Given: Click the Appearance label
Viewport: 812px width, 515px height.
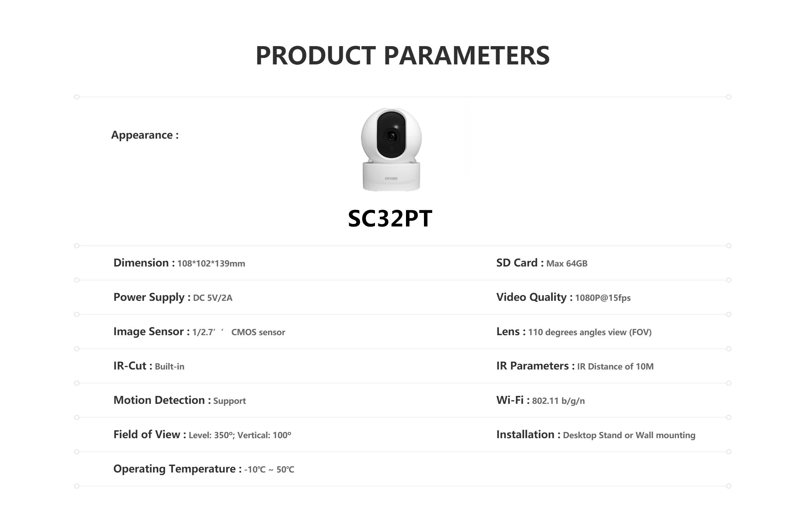Looking at the screenshot, I should (145, 135).
